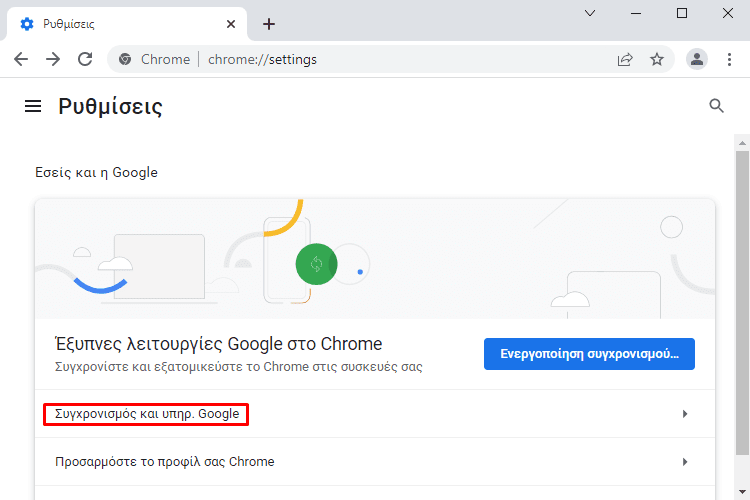Expand the arrow for Προσαρμόστε το προφίλ row
750x500 pixels.
(x=685, y=462)
